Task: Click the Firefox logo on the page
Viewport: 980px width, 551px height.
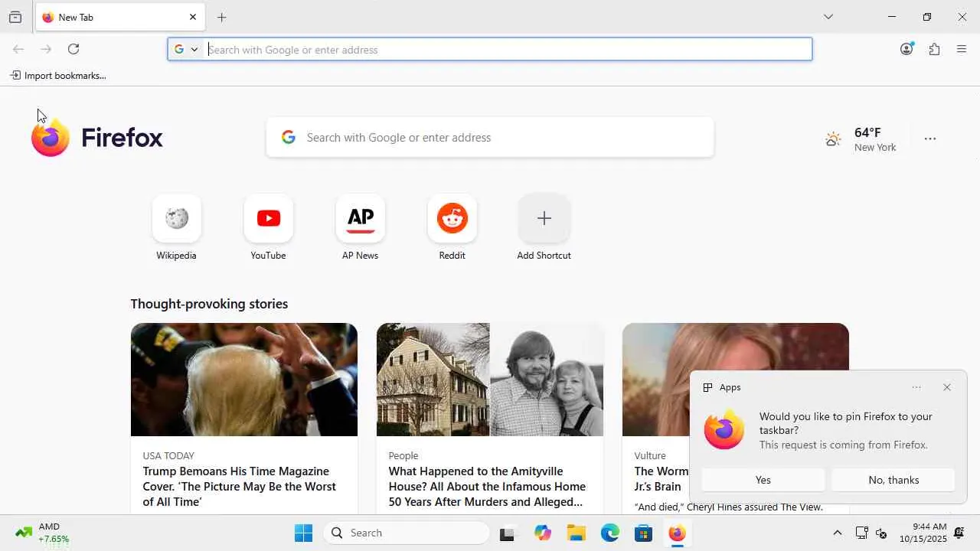Action: click(97, 138)
